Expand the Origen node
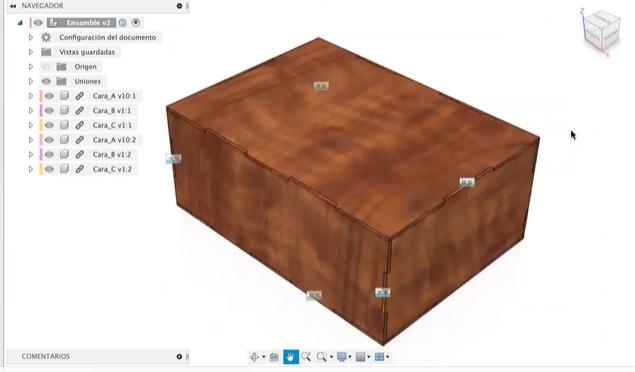 [31, 67]
